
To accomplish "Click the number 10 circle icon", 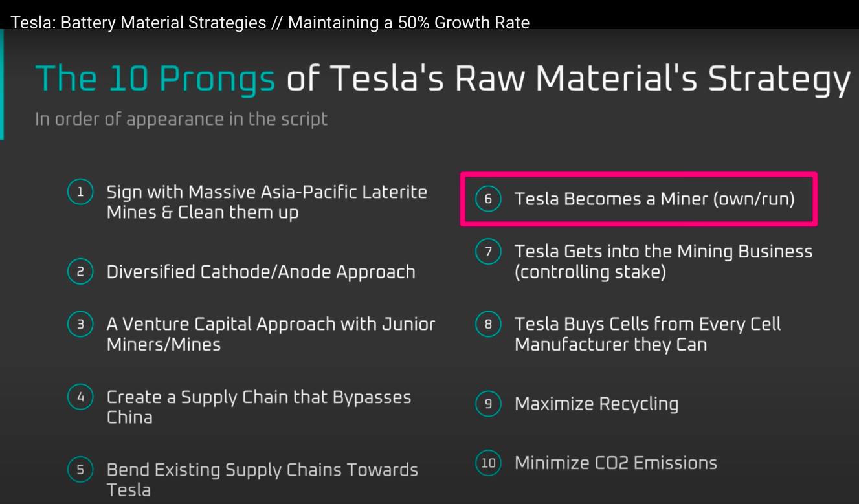I will coord(488,463).
